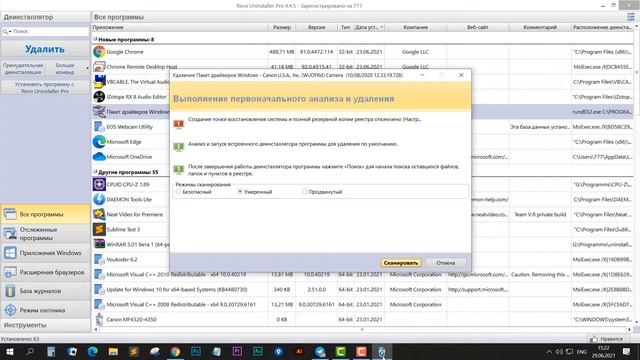Click the EOS Webcam Utility icon
This screenshot has width=640, height=360.
tap(99, 127)
